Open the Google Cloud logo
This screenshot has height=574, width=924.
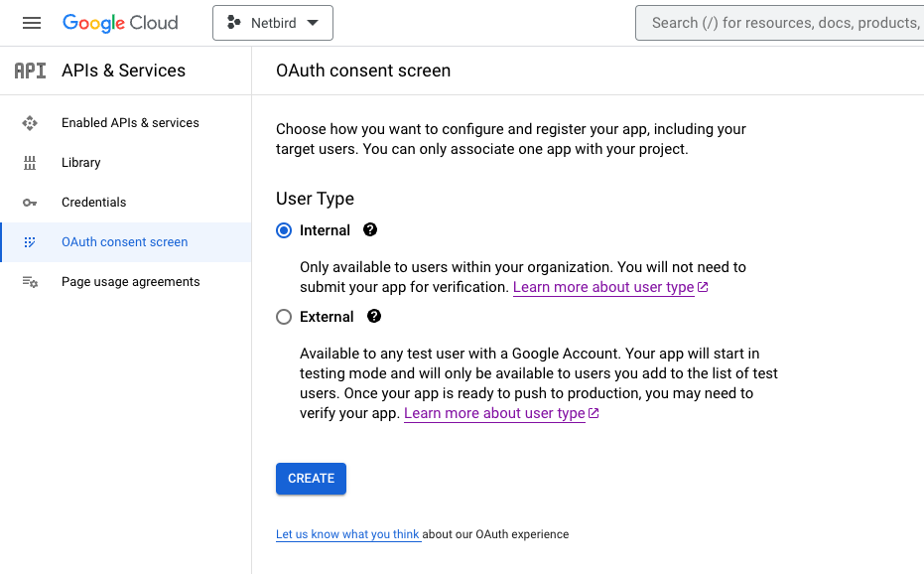click(x=120, y=22)
